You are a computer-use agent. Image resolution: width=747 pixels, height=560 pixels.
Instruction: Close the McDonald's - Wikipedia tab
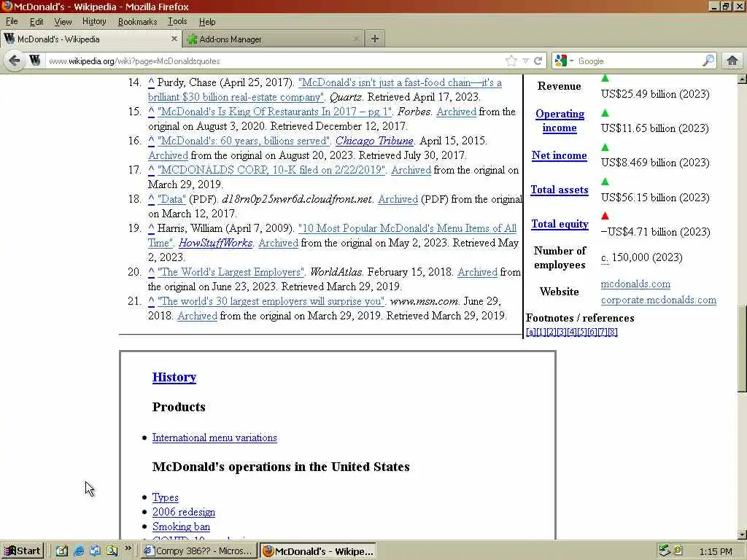click(x=174, y=39)
